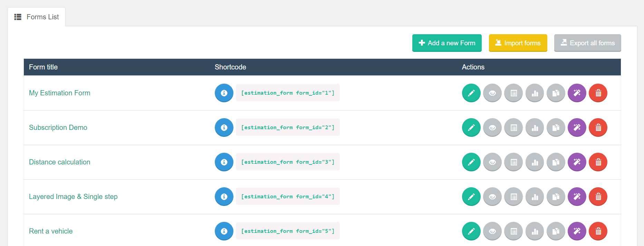View orders list of Layered Image form
Viewport: 644px width, 246px height.
(x=513, y=197)
